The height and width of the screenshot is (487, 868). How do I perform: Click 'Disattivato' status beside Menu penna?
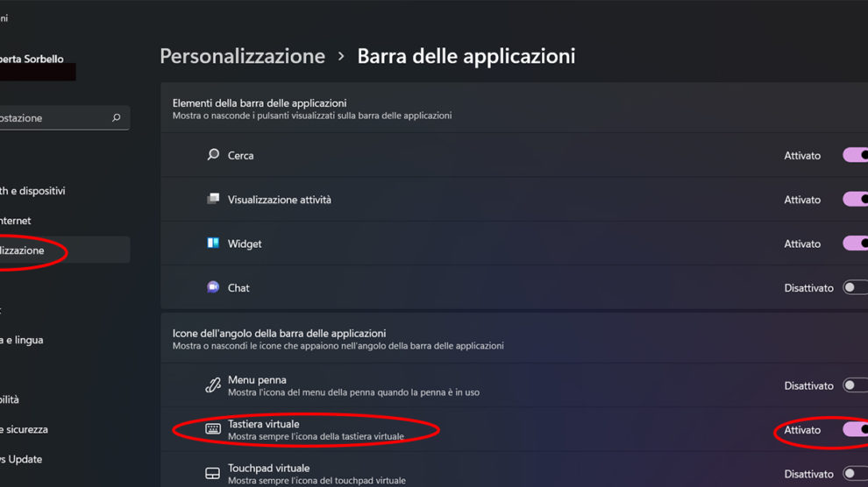point(808,386)
